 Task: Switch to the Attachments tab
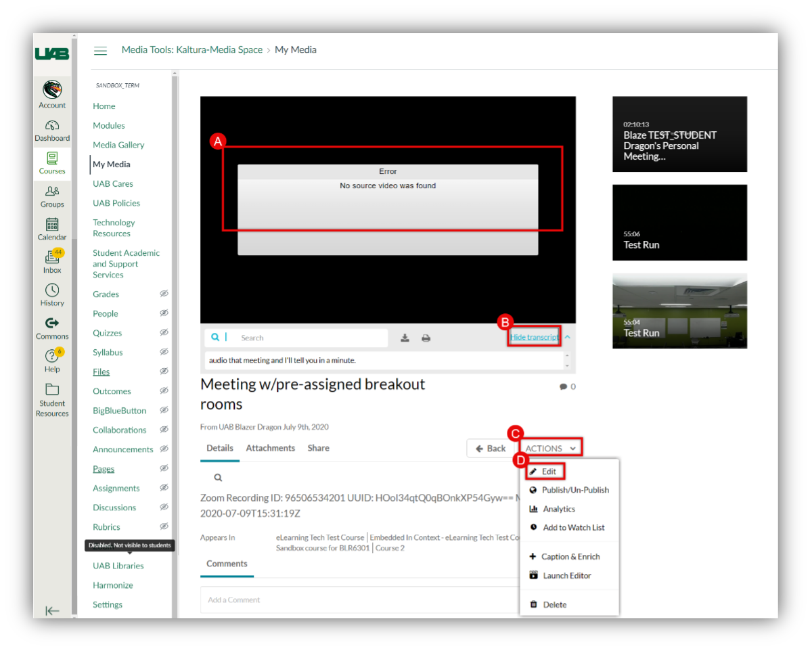[270, 447]
